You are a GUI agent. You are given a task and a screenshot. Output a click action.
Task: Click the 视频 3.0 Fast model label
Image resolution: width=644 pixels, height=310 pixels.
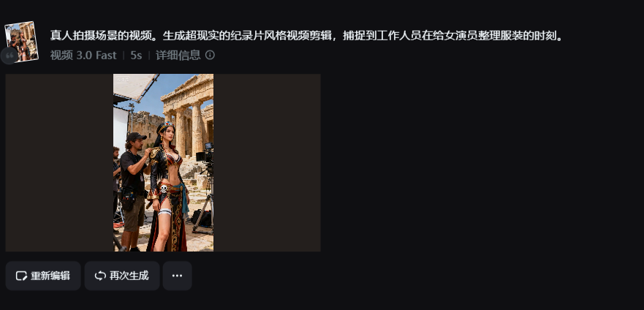(83, 55)
